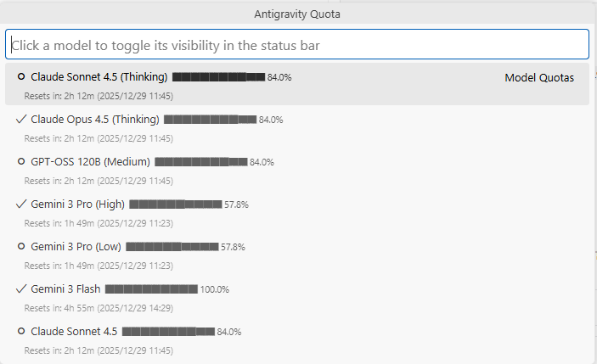Click the checkmark icon next to Gemini 3 Flash

pos(21,289)
